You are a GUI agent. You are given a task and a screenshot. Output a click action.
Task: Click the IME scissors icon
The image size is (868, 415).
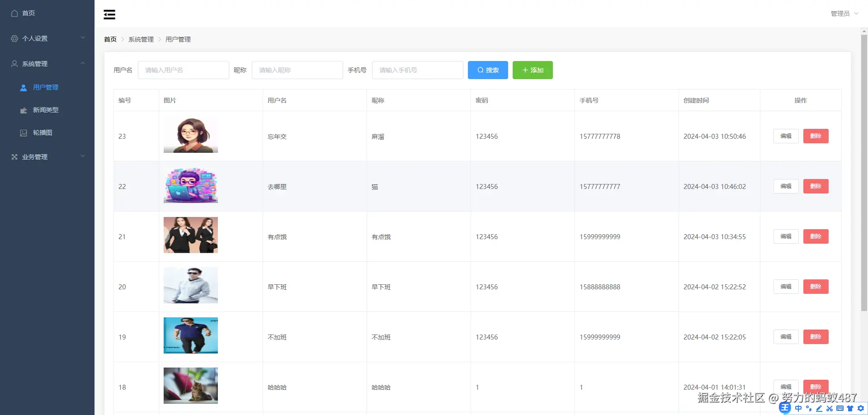(x=830, y=408)
